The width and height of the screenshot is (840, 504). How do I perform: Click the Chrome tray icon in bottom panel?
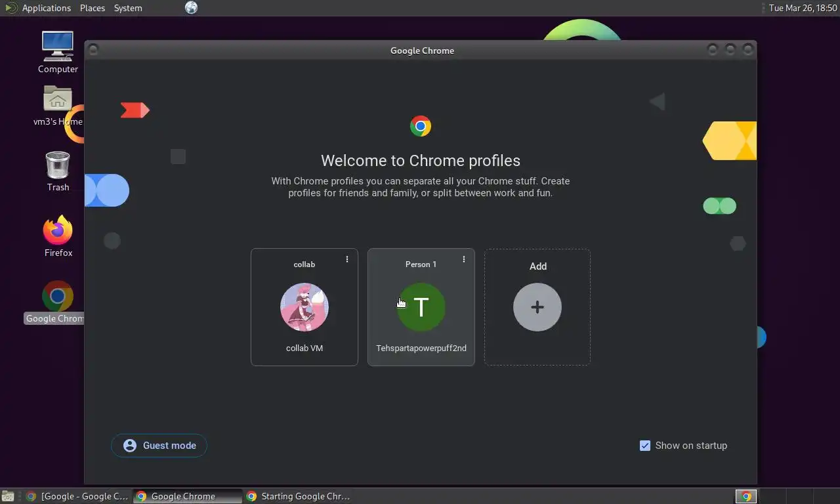pos(746,496)
